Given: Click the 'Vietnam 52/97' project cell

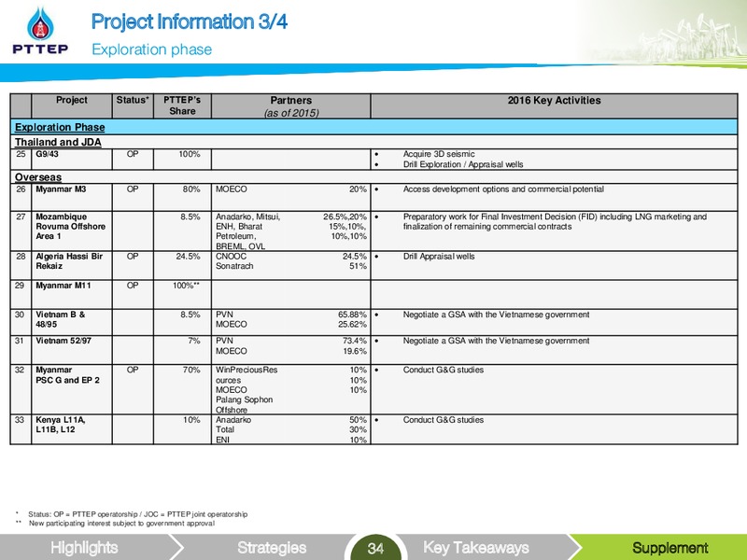Looking at the screenshot, I should point(72,350).
